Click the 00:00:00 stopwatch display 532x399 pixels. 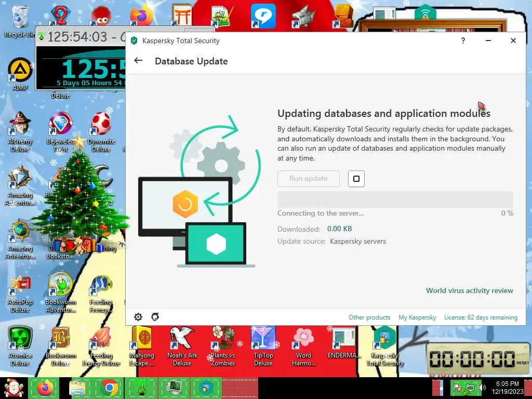tap(472, 359)
